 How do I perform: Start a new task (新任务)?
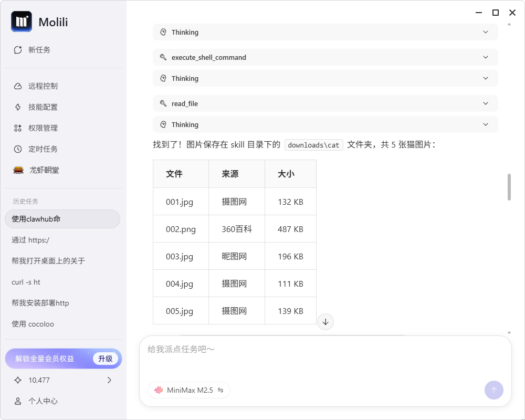coord(39,50)
